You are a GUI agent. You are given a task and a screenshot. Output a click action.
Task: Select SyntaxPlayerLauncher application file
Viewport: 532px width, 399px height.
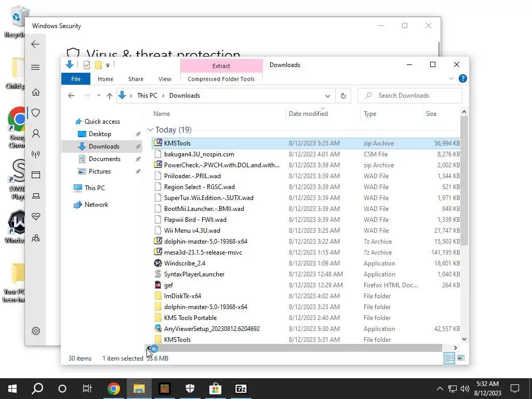coord(305,274)
